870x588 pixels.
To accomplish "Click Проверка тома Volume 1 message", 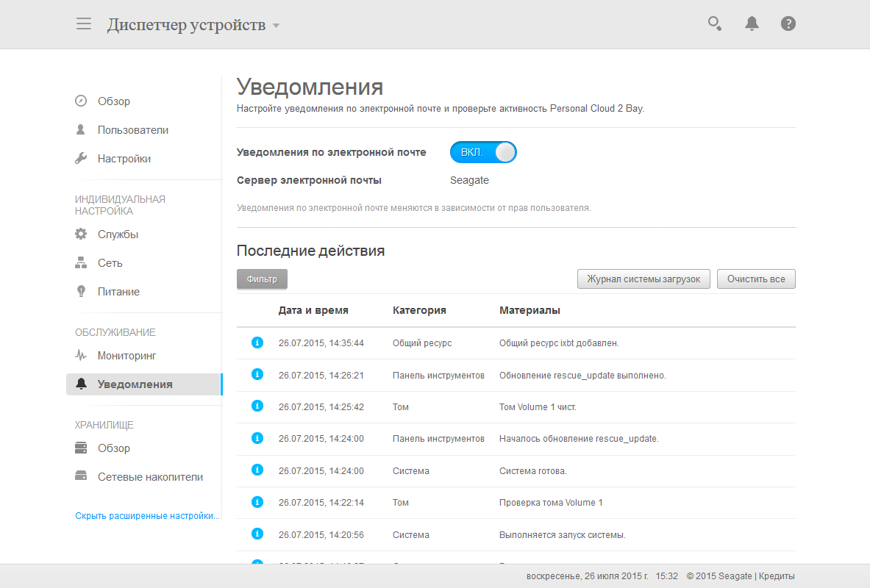I will point(551,503).
